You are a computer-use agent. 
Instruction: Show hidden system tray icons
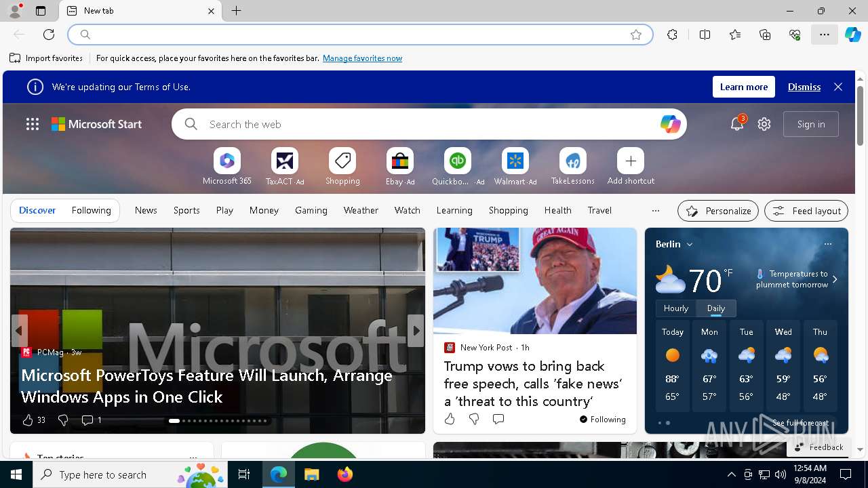[731, 474]
